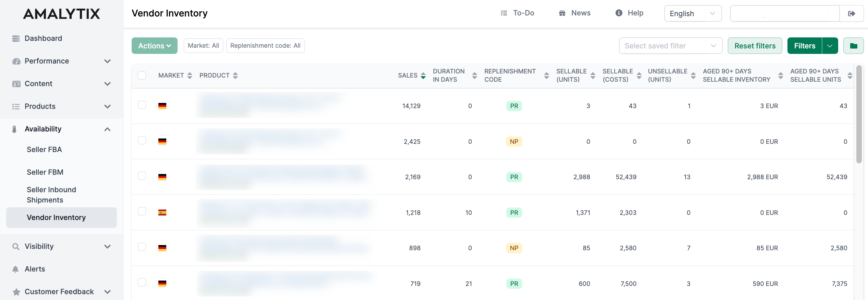Check the row with 2,169 sales
This screenshot has width=868, height=300.
pyautogui.click(x=142, y=176)
